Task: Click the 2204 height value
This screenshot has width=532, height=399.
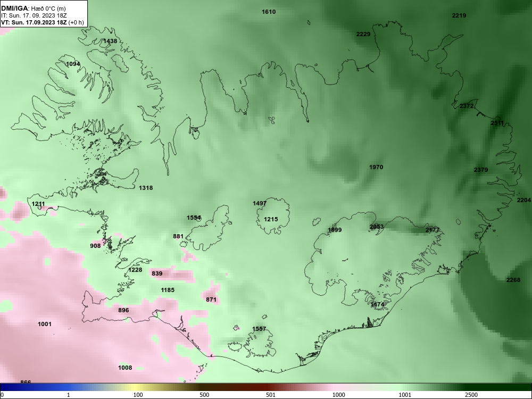Action: coord(524,200)
